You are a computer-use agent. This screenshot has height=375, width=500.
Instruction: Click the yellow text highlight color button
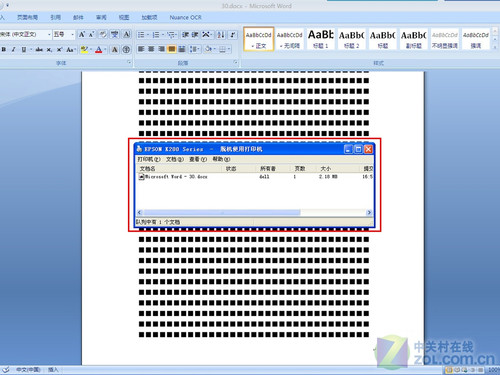pos(84,50)
